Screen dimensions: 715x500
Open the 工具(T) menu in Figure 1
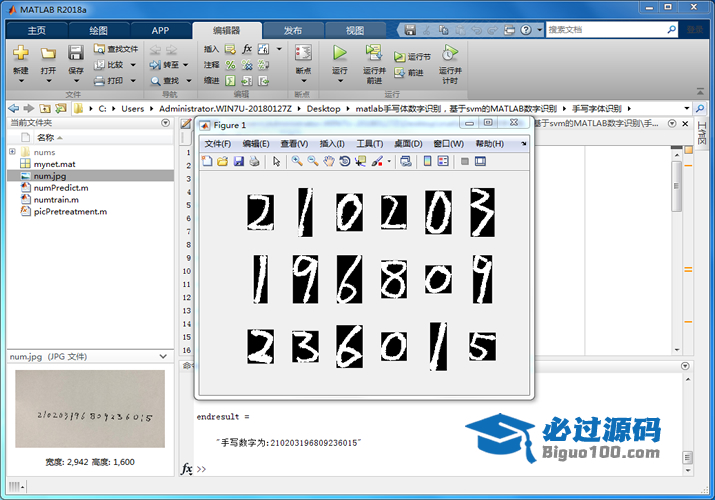coord(370,144)
